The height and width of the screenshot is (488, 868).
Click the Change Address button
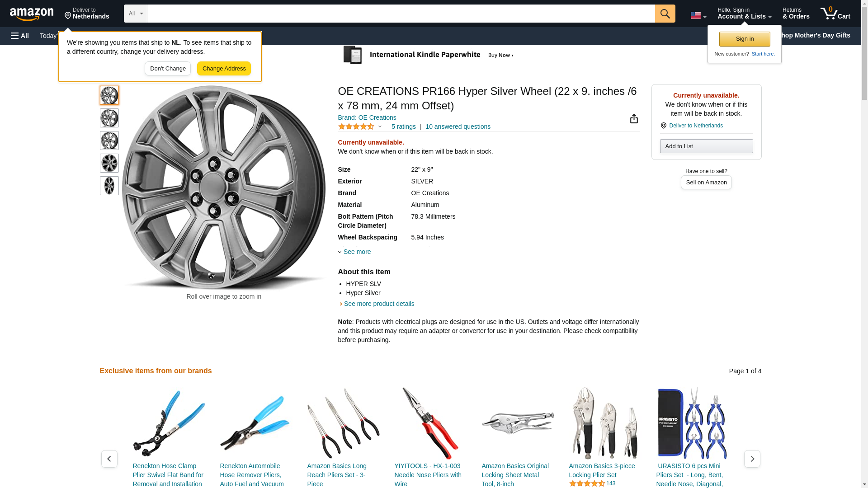[224, 69]
